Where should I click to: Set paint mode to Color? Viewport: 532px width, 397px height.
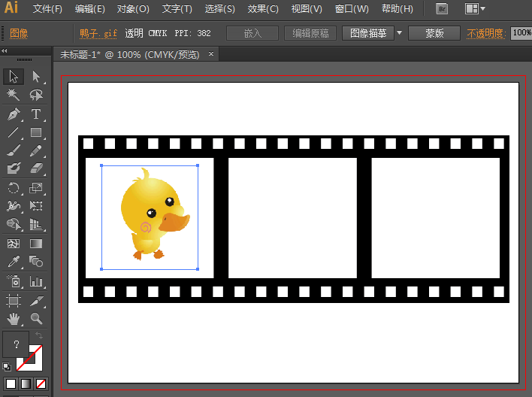click(x=11, y=383)
